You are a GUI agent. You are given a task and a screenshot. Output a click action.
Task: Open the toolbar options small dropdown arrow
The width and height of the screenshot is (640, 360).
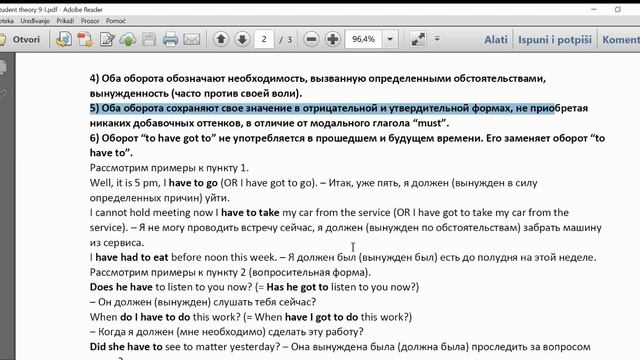pyautogui.click(x=437, y=39)
